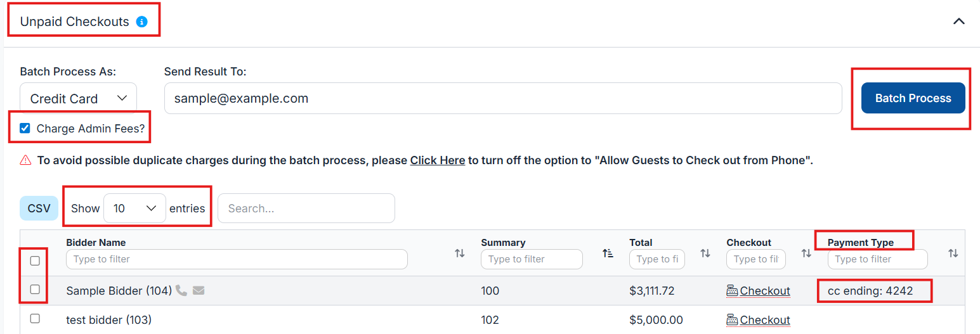Collapse the Unpaid Checkouts section chevron

pos(958,22)
